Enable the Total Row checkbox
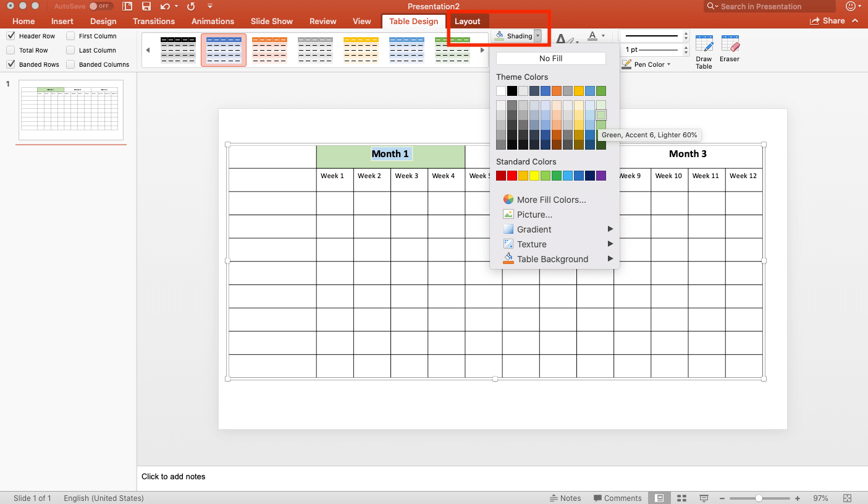The width and height of the screenshot is (868, 504). tap(11, 50)
